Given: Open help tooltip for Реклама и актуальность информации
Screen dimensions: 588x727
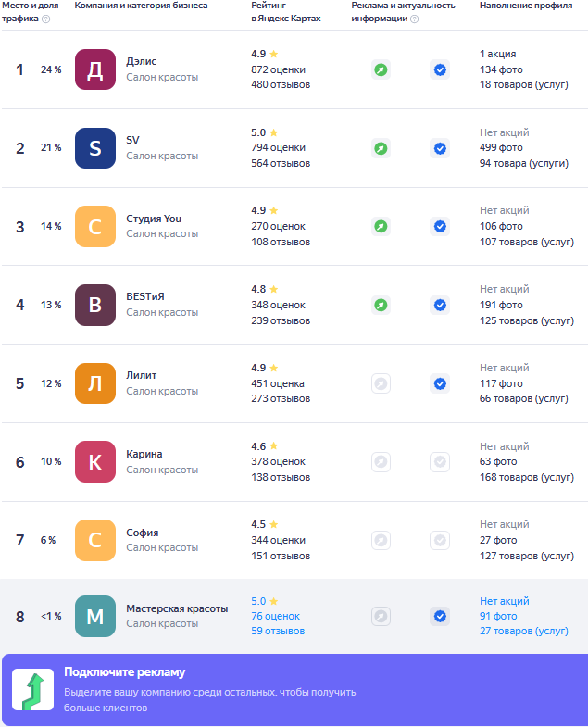Looking at the screenshot, I should [x=415, y=19].
